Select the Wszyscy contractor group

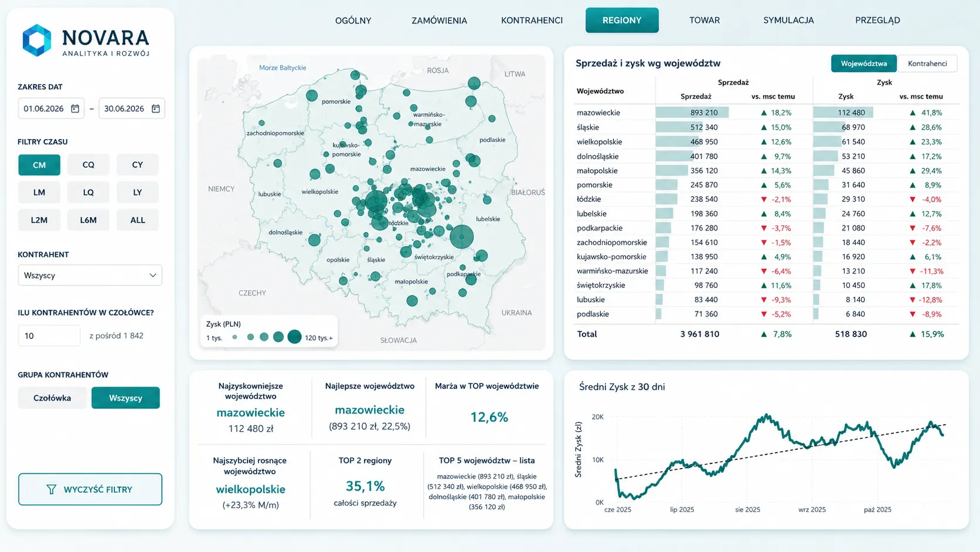[x=125, y=398]
